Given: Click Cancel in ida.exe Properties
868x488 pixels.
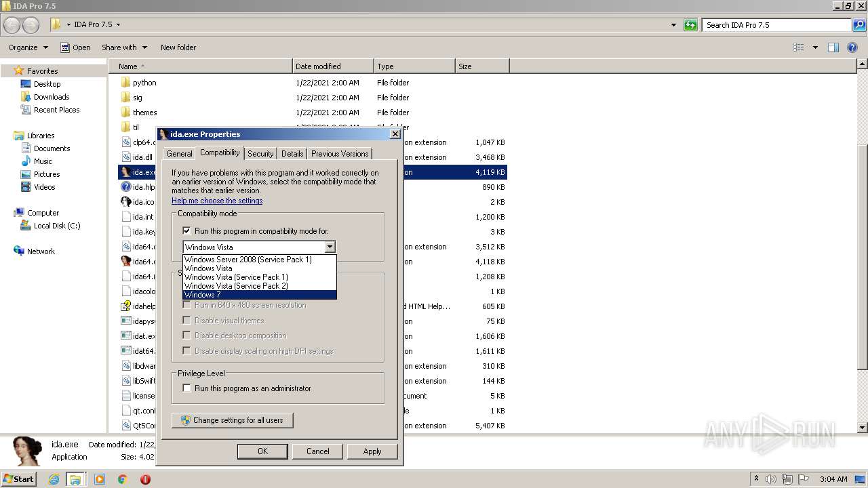Looking at the screenshot, I should [317, 451].
